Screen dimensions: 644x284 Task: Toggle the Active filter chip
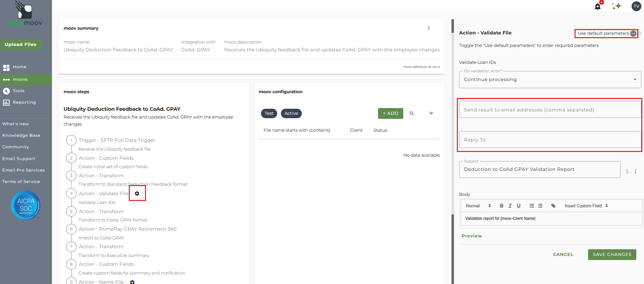[x=291, y=113]
